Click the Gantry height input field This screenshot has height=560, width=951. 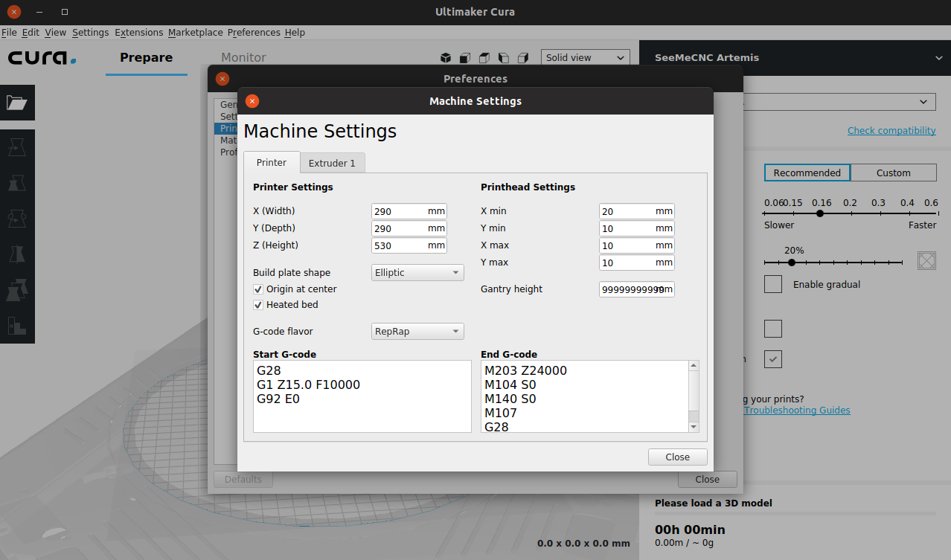pyautogui.click(x=637, y=289)
